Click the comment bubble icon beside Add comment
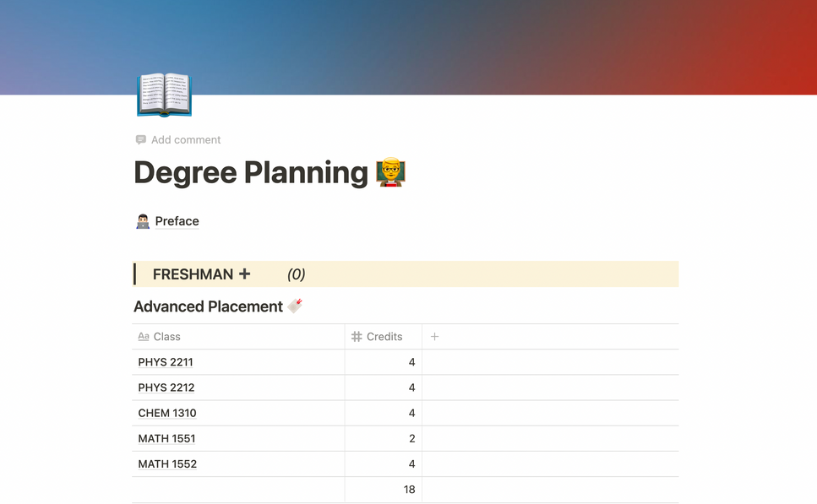817x504 pixels. click(x=140, y=139)
